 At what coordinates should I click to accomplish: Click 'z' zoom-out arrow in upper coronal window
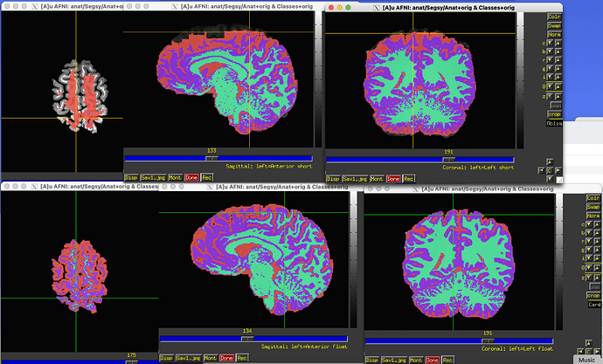(x=550, y=96)
